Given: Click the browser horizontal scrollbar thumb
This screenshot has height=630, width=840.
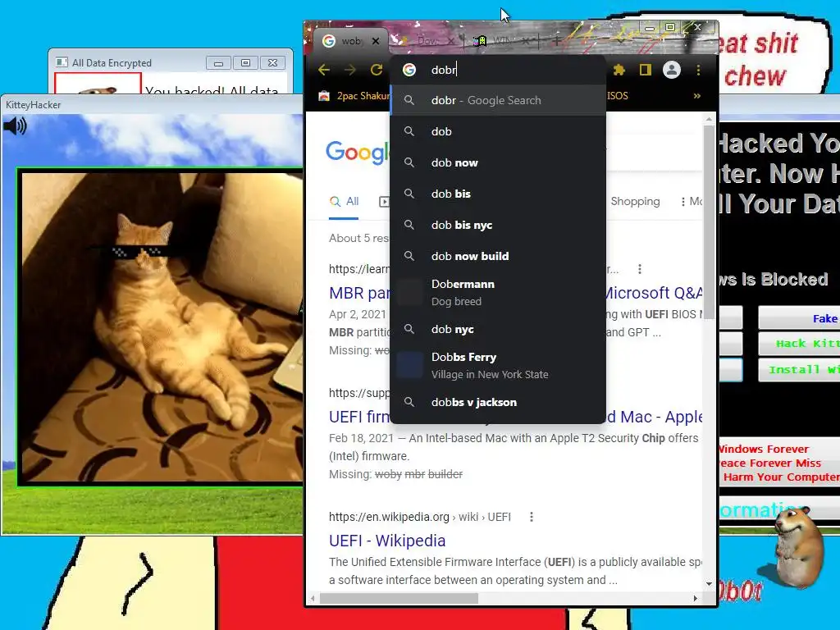Looking at the screenshot, I should tap(399, 598).
